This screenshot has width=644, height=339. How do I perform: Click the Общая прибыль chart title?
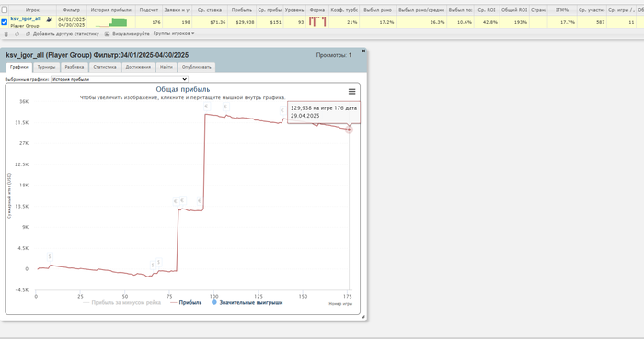point(183,89)
